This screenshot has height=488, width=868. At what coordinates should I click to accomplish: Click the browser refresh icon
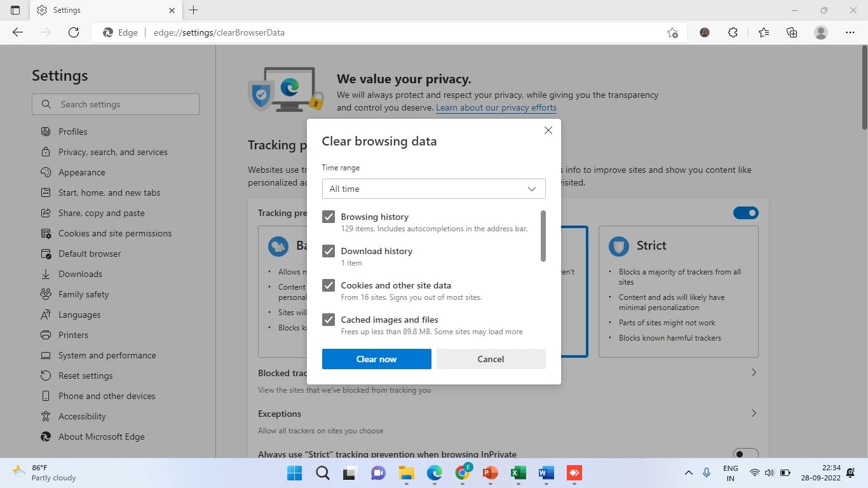74,32
